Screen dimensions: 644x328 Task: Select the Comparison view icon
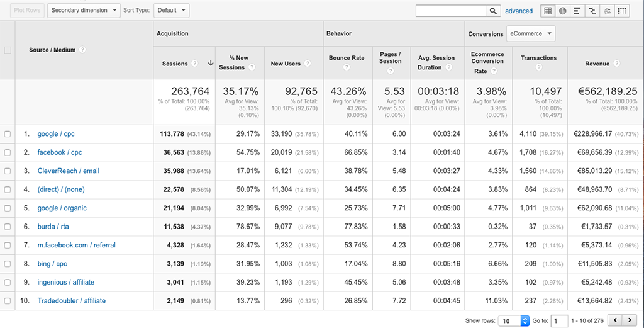tap(592, 11)
